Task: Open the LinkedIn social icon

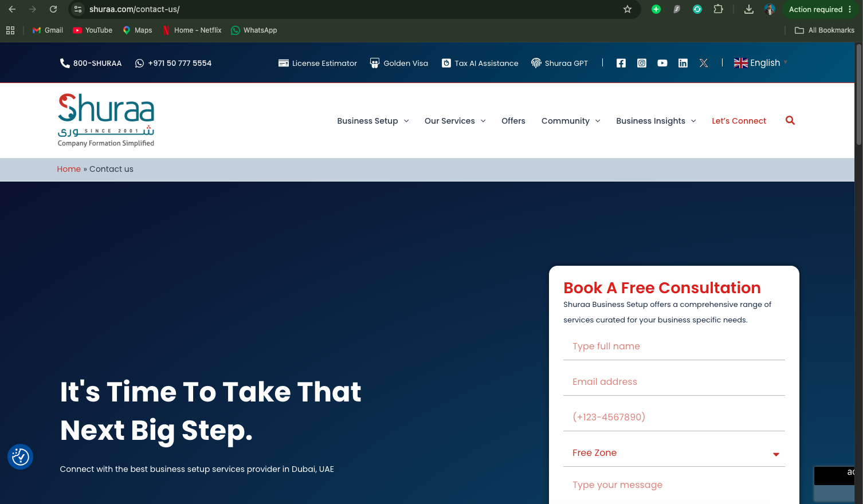Action: pyautogui.click(x=683, y=63)
